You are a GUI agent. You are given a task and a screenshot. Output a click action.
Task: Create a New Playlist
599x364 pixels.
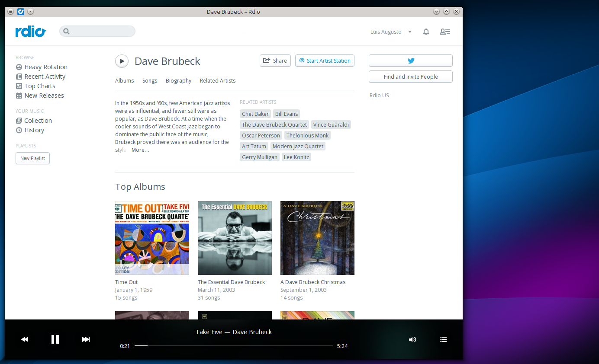(x=32, y=158)
